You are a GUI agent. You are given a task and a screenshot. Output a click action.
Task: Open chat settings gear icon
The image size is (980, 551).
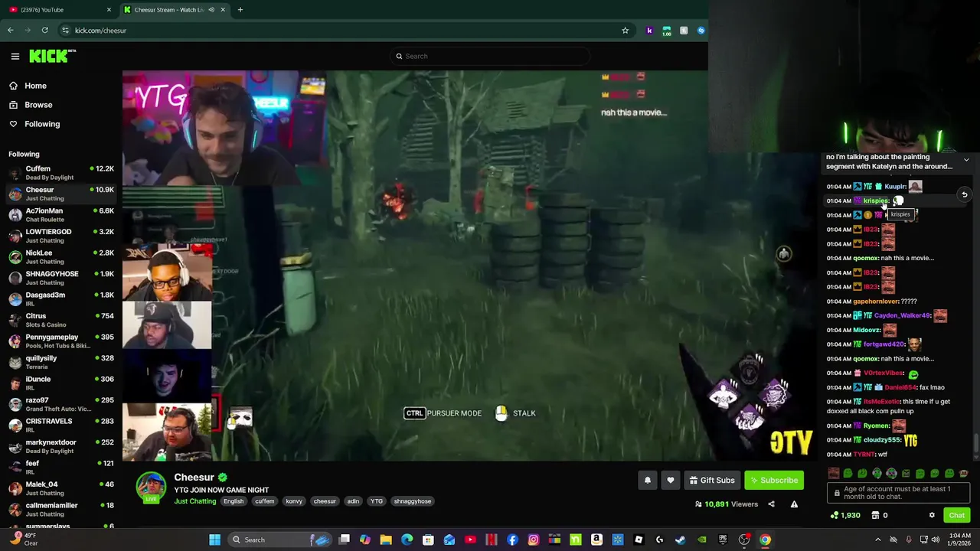pos(932,515)
